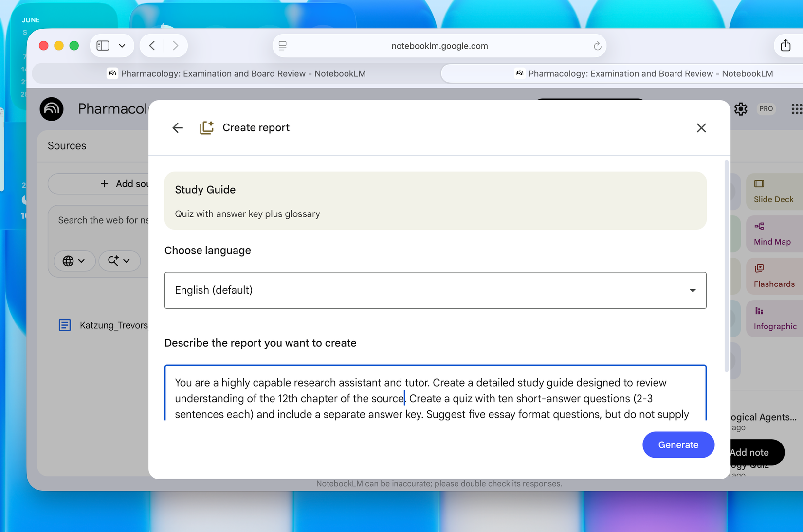Viewport: 803px width, 532px height.
Task: Click the NotebookLM logo icon
Action: pos(52,109)
